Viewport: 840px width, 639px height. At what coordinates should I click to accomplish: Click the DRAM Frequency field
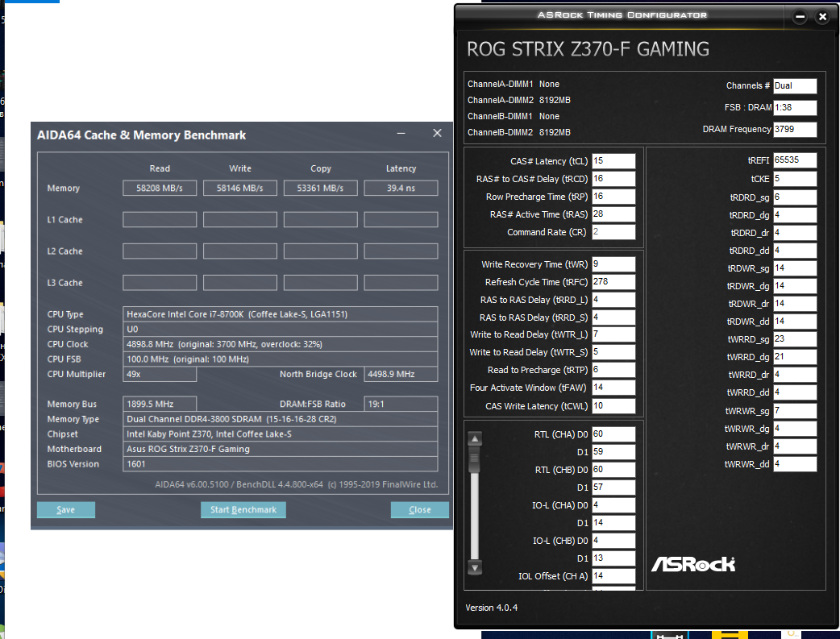click(795, 129)
